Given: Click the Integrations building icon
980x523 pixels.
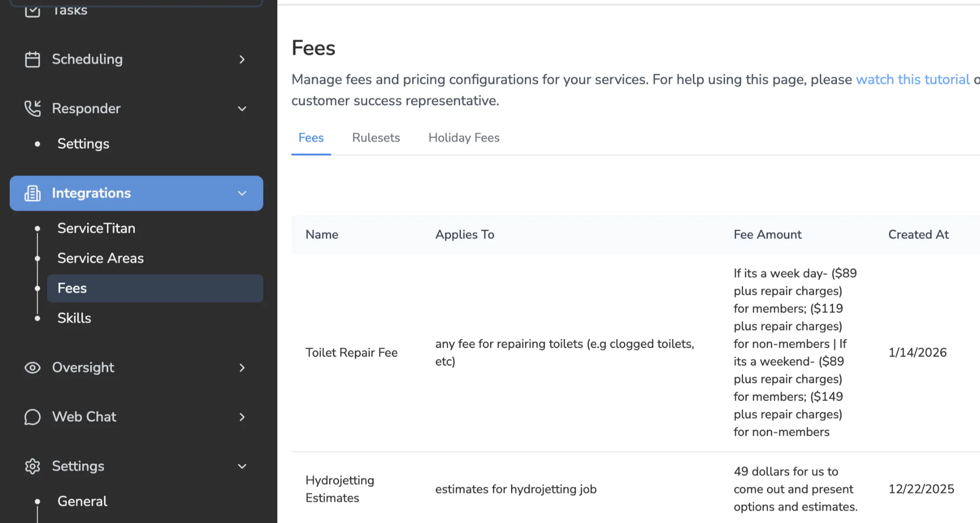Looking at the screenshot, I should [32, 193].
